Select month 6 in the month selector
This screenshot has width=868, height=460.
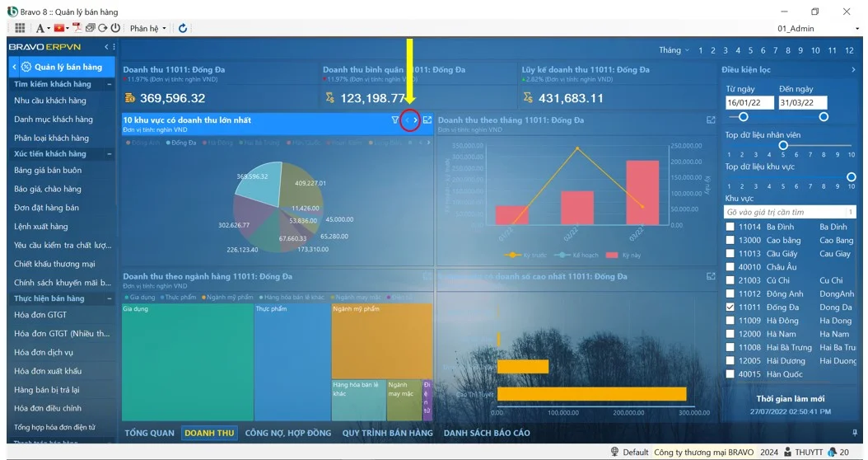[x=763, y=50]
